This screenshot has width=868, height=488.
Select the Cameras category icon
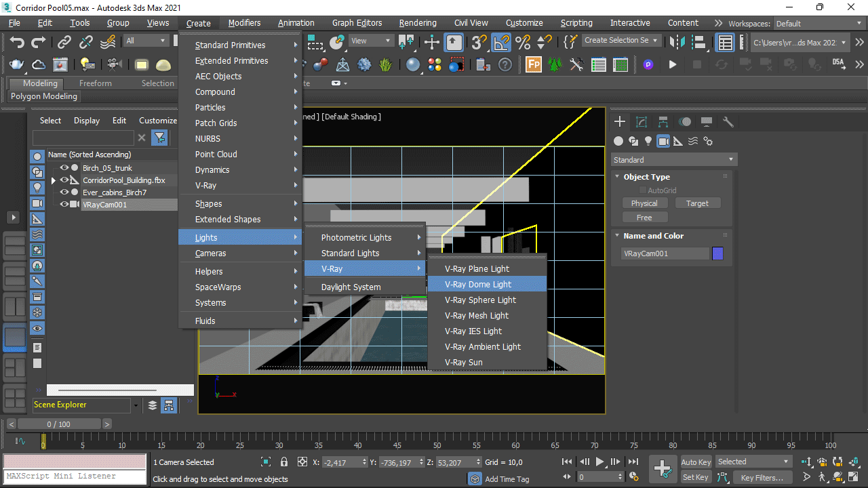click(x=663, y=141)
